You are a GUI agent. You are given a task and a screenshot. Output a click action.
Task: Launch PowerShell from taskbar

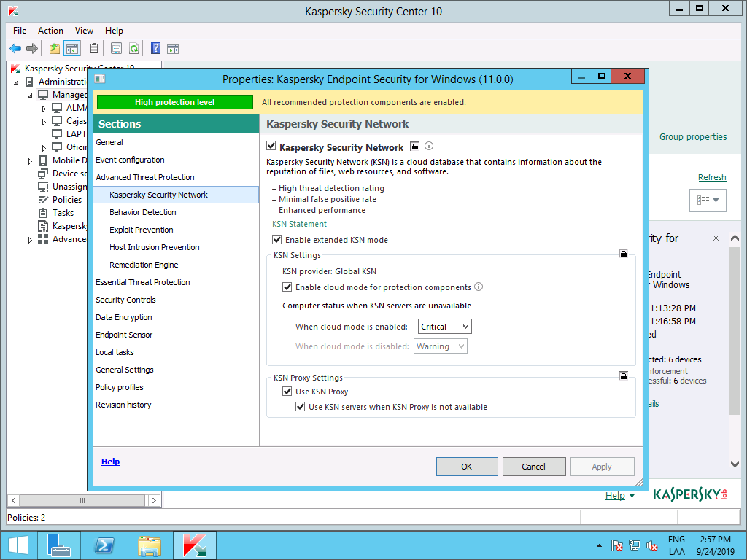pyautogui.click(x=104, y=545)
